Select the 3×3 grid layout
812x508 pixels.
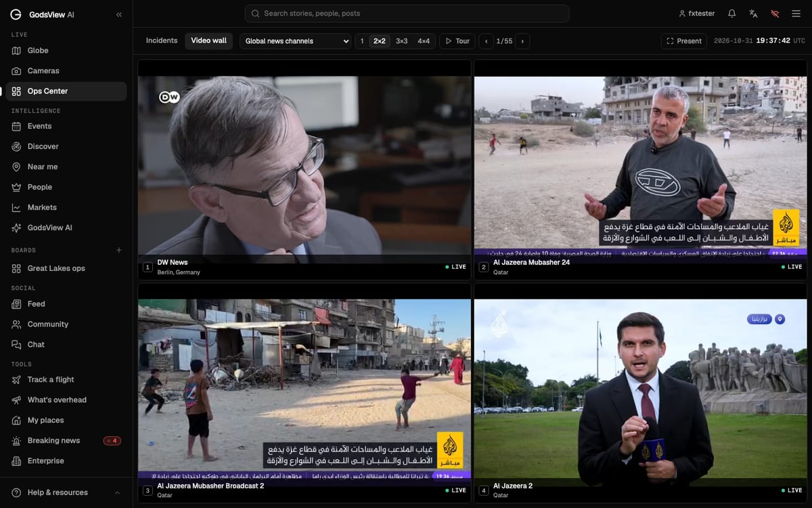point(402,41)
